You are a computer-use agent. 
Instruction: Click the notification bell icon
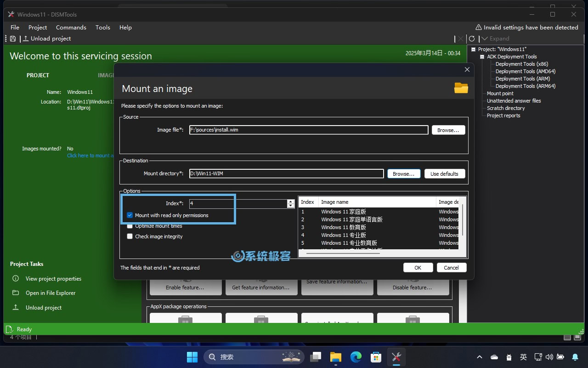click(575, 357)
